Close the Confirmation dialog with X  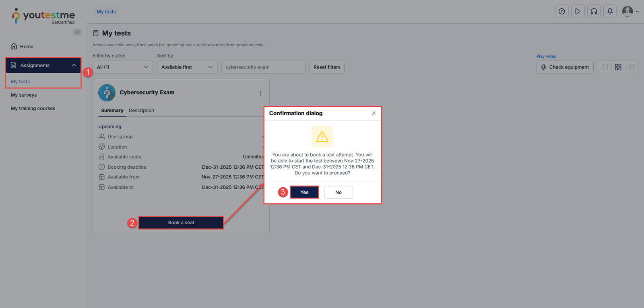pos(374,114)
